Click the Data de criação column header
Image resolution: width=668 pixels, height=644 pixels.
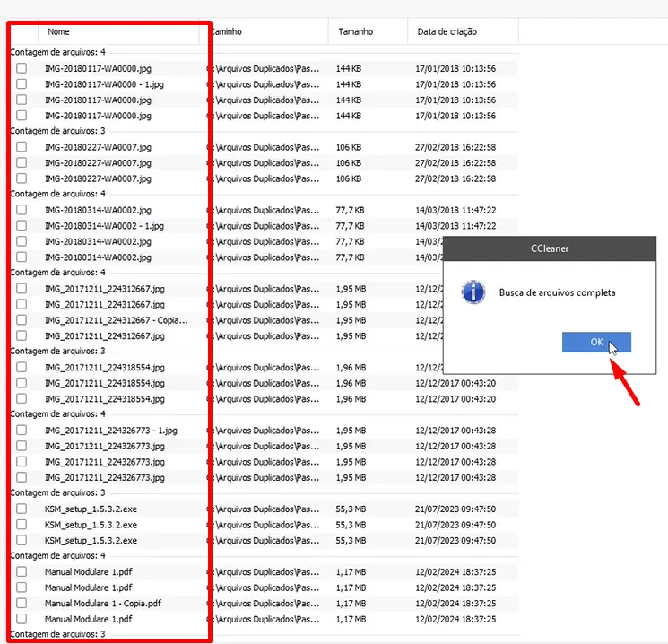tap(447, 31)
